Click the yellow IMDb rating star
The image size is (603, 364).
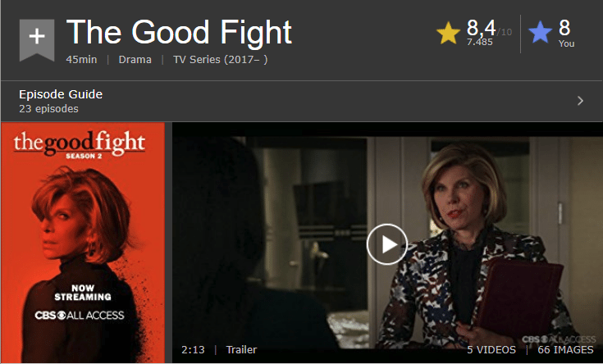pos(449,33)
